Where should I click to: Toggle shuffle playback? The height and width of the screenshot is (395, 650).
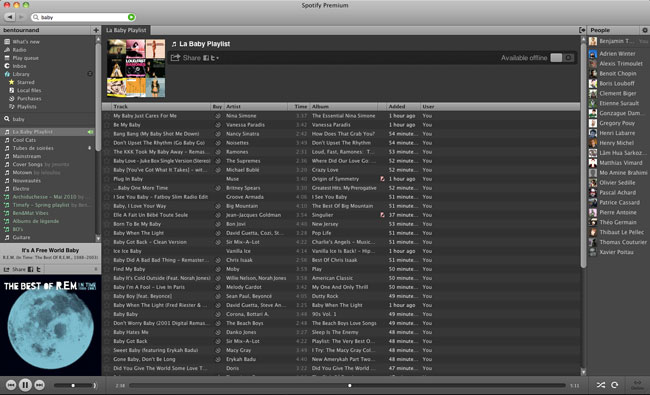601,385
